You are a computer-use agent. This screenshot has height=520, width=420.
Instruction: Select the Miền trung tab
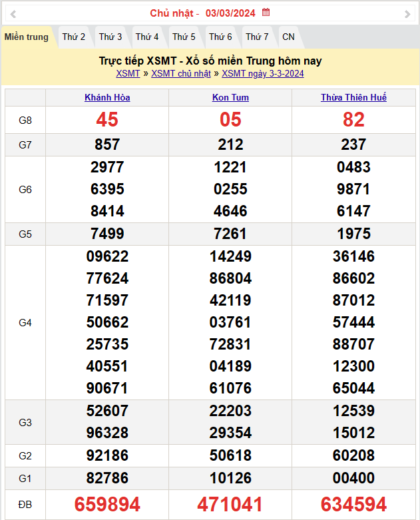click(27, 37)
